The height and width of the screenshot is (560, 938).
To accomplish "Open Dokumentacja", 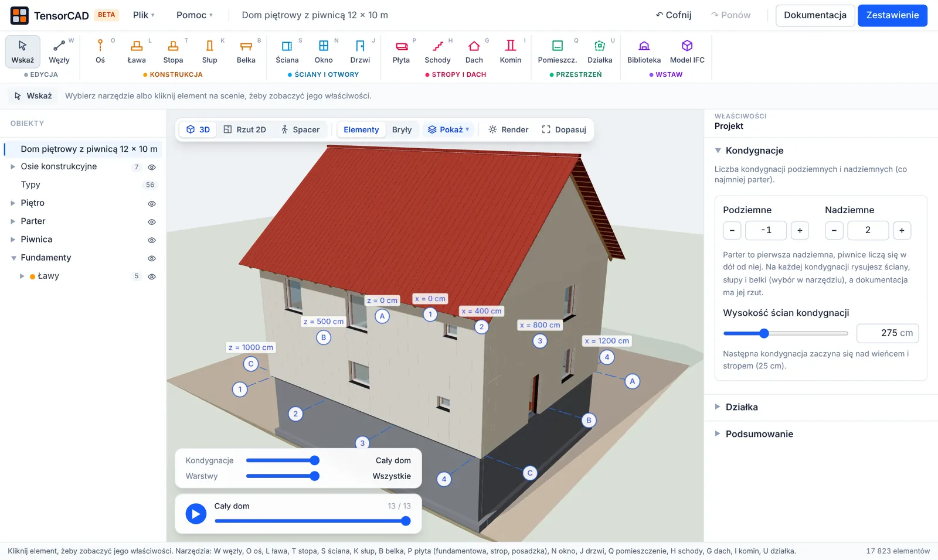I will click(815, 15).
